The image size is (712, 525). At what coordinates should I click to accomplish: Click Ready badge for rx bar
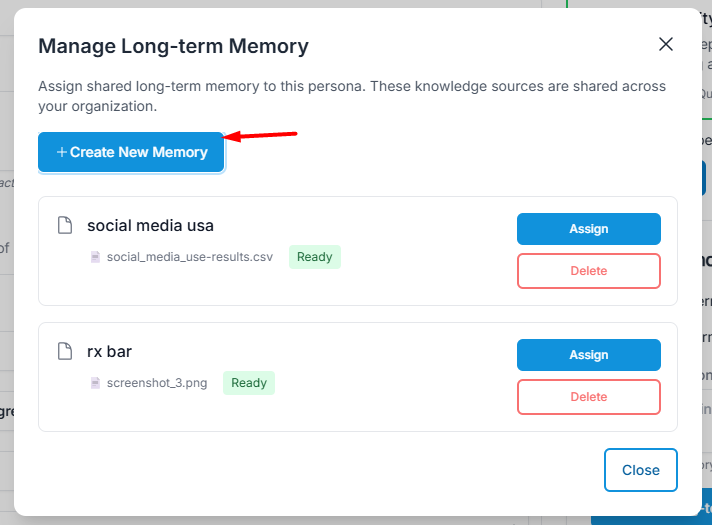[x=249, y=383]
